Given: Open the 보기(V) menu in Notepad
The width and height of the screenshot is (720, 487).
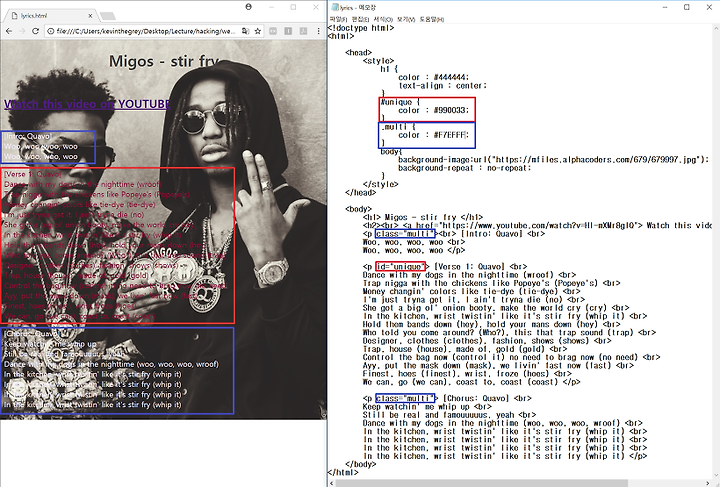Looking at the screenshot, I should [406, 19].
